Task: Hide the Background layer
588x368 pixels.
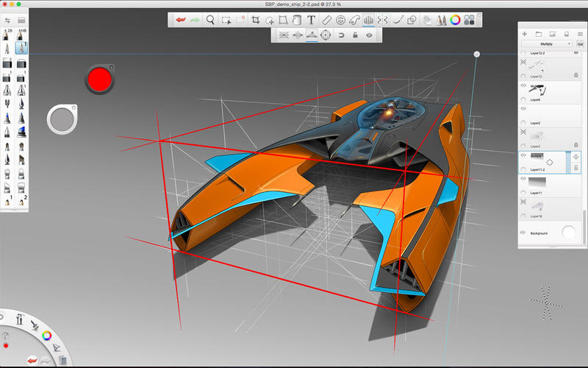Action: point(523,233)
